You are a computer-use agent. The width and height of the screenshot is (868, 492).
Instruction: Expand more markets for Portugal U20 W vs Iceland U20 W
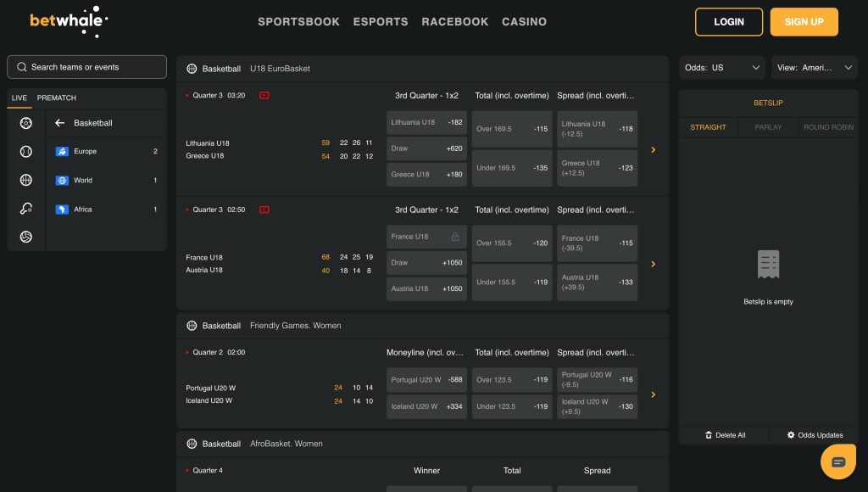pyautogui.click(x=654, y=394)
